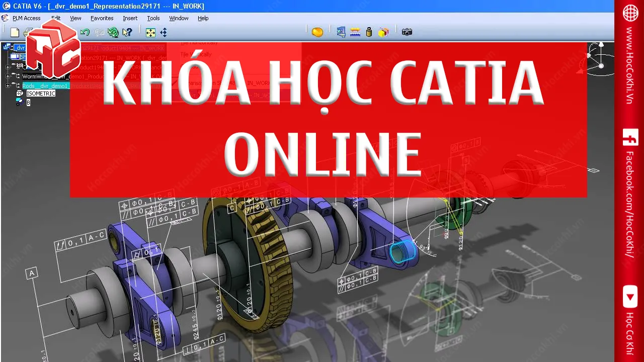Click the icon beside tree item B
Image resolution: width=644 pixels, height=362 pixels.
20,102
